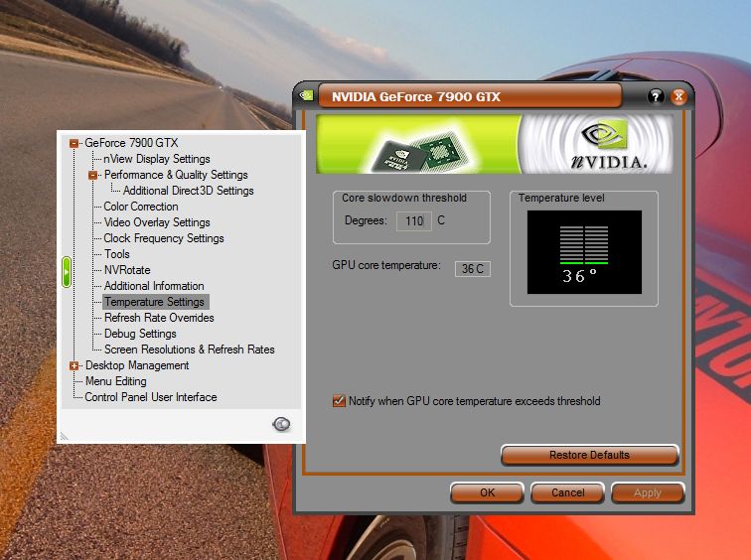
Task: Select nView Display Settings
Action: coord(157,159)
